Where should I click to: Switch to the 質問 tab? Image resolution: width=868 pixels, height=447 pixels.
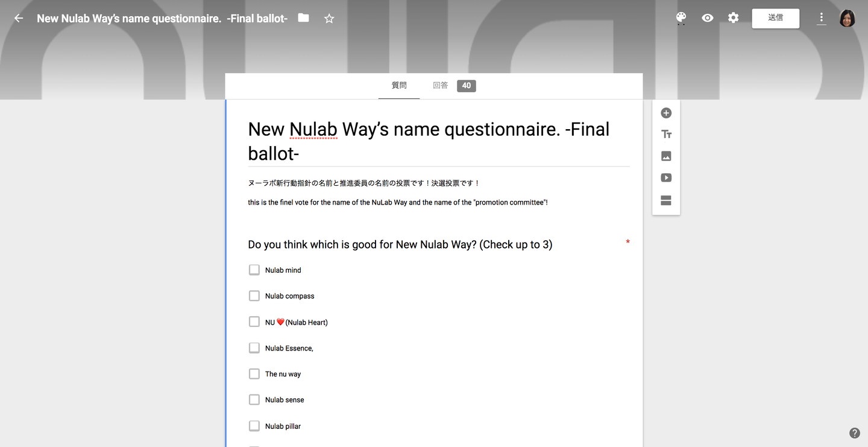399,86
